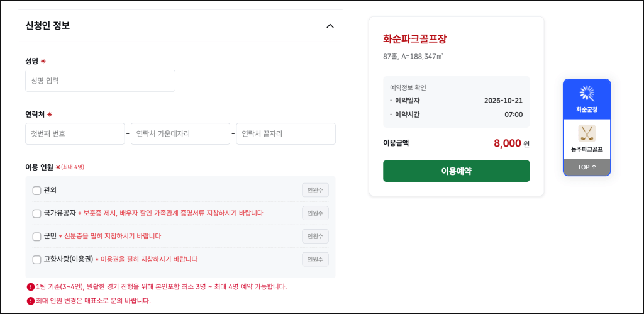The width and height of the screenshot is (644, 314).
Task: Open 인원수 dropdown for 관외
Action: point(315,190)
